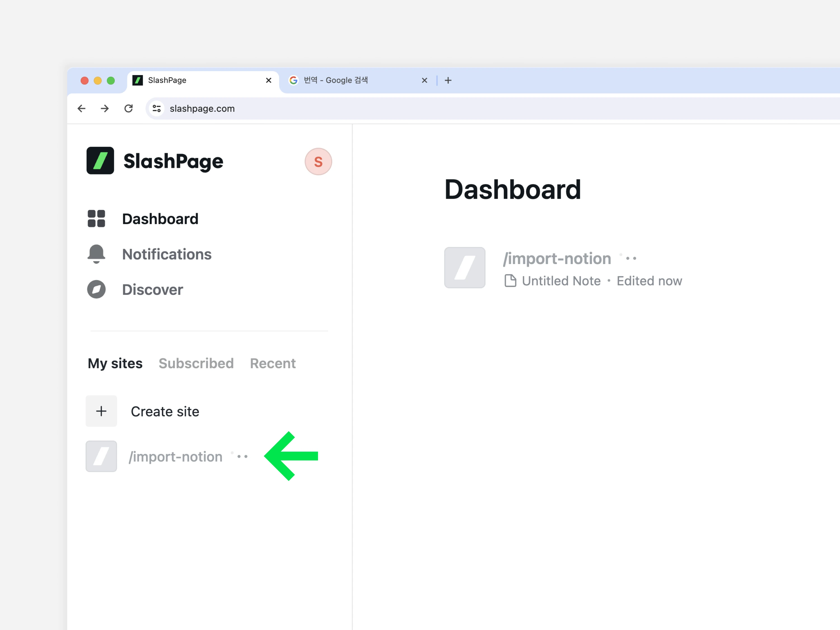This screenshot has height=630, width=840.
Task: Close the Google 검색 browser tab
Action: point(424,81)
